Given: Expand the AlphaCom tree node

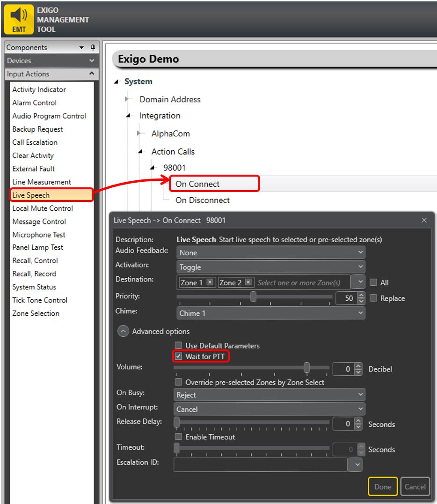Looking at the screenshot, I should tap(139, 133).
